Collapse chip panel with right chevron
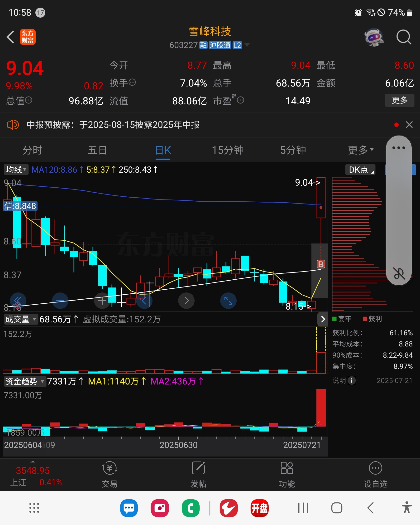The width and height of the screenshot is (420, 525). [323, 319]
